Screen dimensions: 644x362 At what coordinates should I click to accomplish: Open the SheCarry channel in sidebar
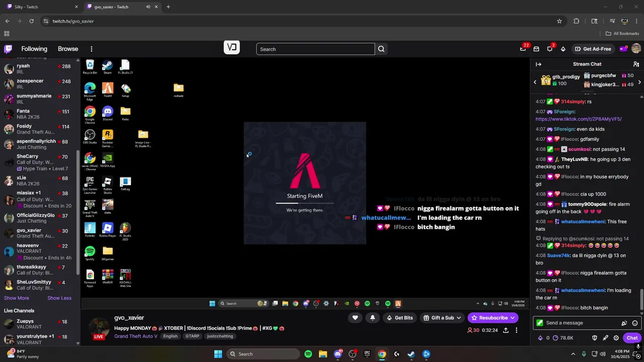click(x=40, y=162)
